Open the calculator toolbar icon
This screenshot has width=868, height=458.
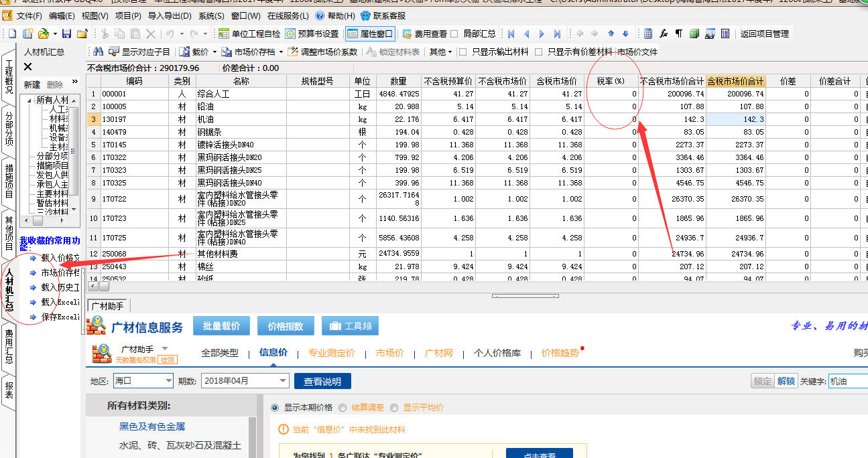coord(648,33)
